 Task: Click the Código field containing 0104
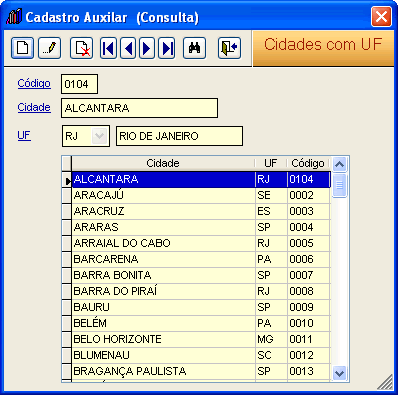[79, 84]
